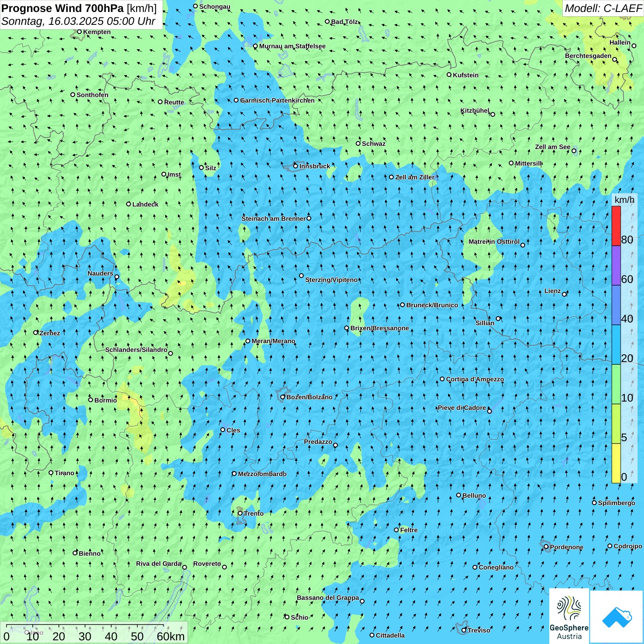Click the Pordenone city marker
The image size is (644, 644).
click(546, 547)
